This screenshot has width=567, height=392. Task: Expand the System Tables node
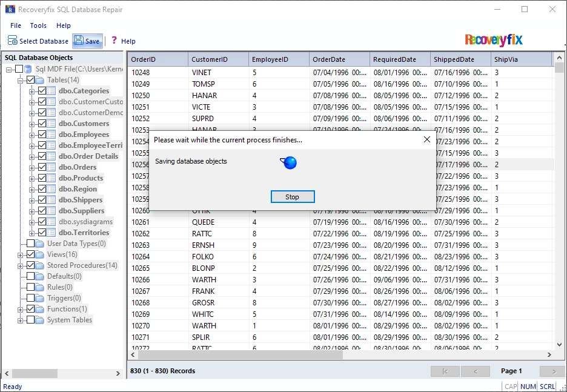20,321
